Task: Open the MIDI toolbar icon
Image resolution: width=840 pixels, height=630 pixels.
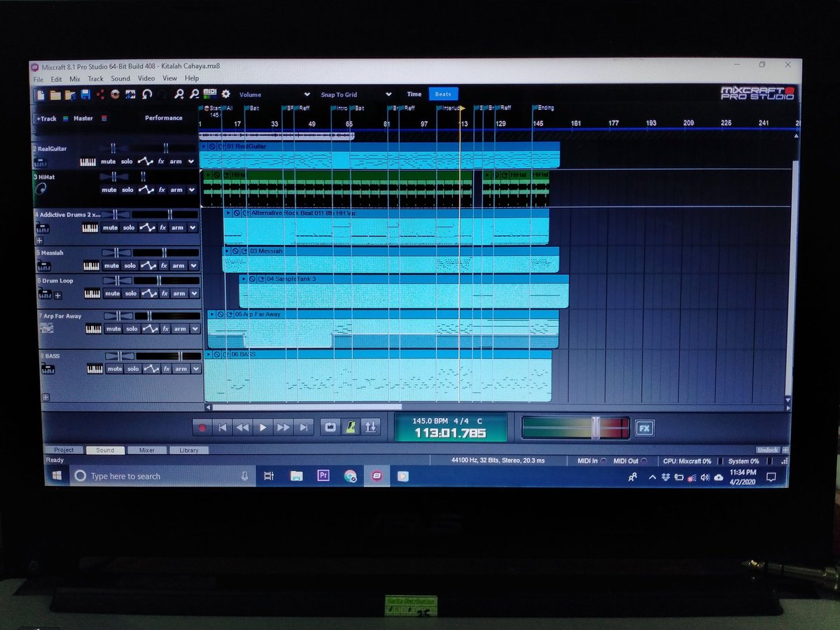Action: tap(210, 93)
